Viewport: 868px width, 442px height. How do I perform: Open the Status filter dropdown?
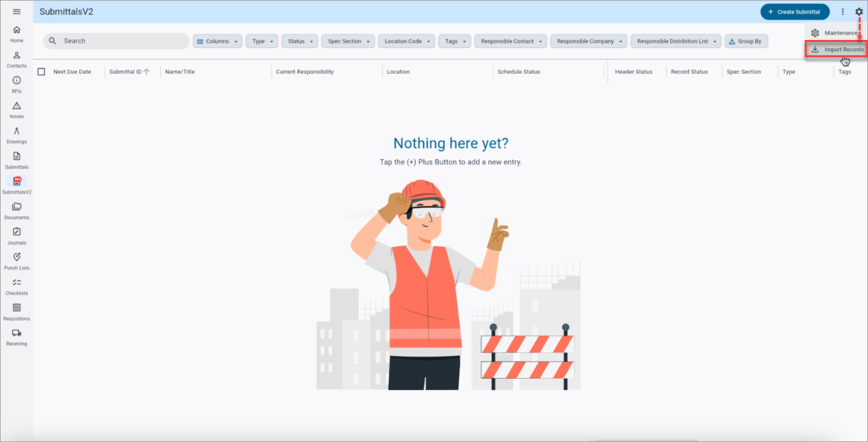299,41
